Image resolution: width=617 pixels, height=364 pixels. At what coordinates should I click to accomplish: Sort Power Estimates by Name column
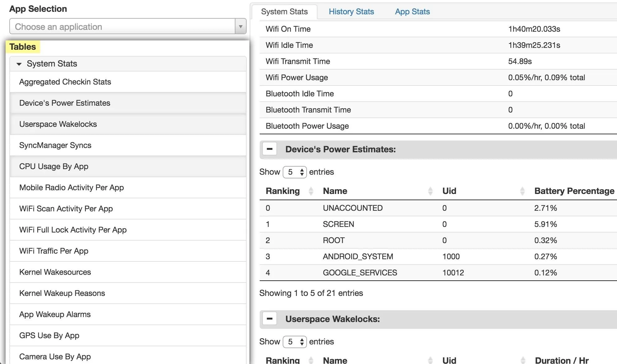[x=377, y=191]
